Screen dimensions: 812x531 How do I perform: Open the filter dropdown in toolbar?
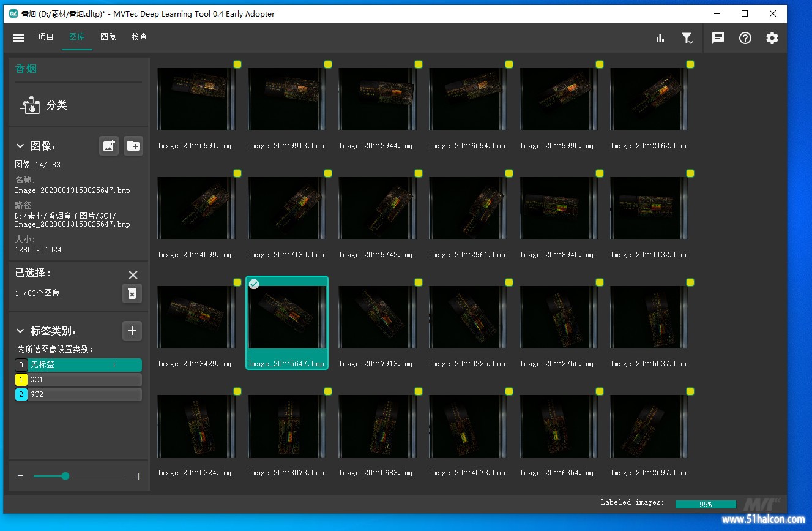pos(688,38)
